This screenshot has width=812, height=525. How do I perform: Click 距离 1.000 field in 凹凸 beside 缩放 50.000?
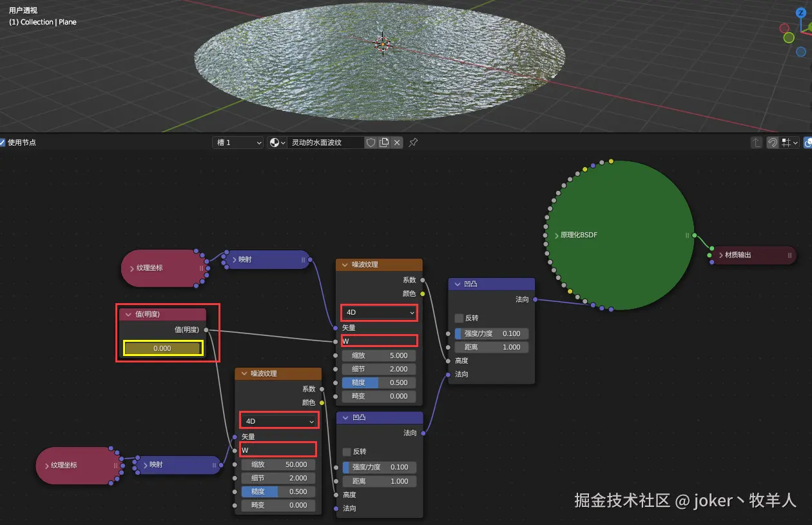point(380,481)
